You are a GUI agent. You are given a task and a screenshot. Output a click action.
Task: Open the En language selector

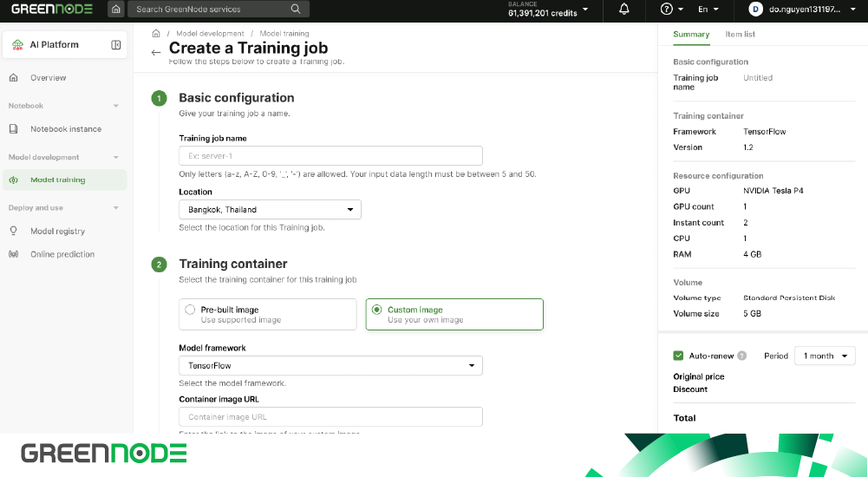point(708,9)
